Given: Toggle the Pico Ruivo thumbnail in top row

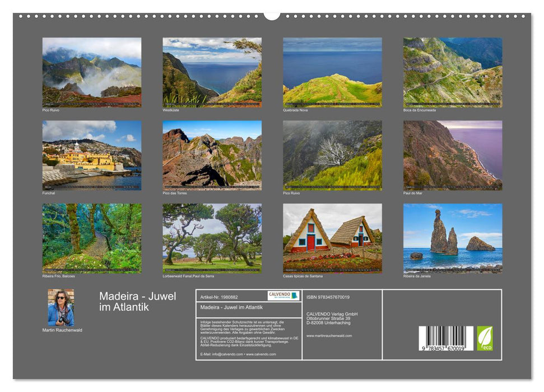Looking at the screenshot, I should [93, 72].
